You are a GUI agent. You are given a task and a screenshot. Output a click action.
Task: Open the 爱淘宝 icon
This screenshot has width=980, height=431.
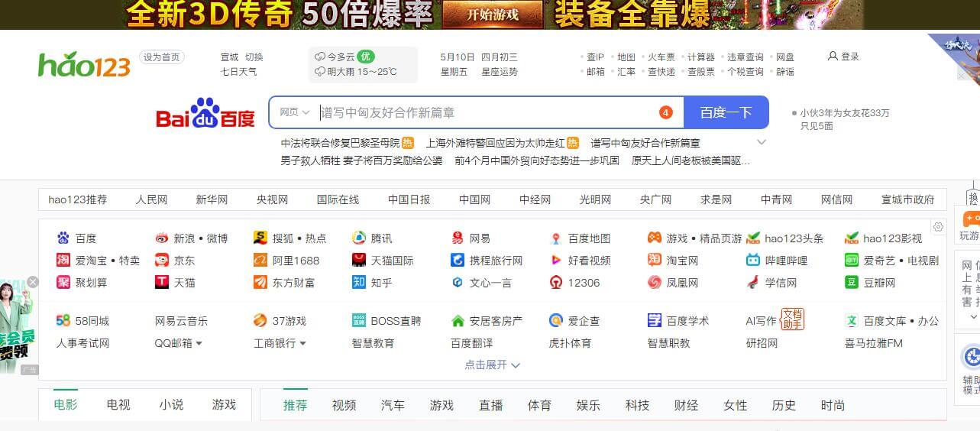pyautogui.click(x=63, y=261)
